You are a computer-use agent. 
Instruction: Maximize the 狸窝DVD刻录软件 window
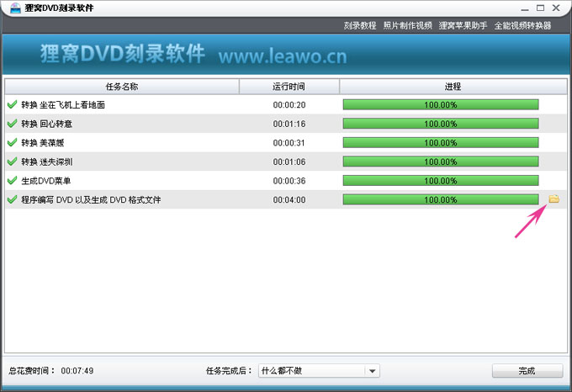click(541, 8)
